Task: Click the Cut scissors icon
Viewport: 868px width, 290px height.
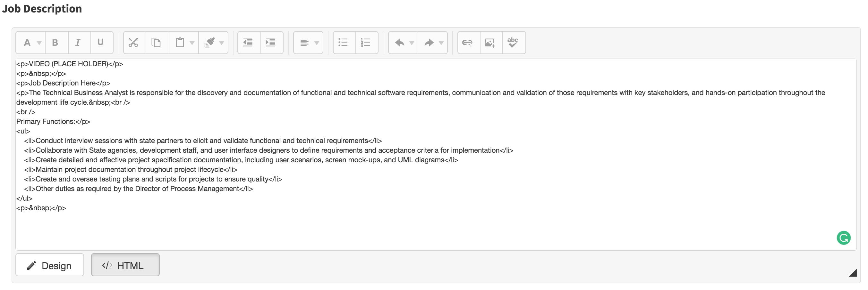Action: (x=133, y=43)
